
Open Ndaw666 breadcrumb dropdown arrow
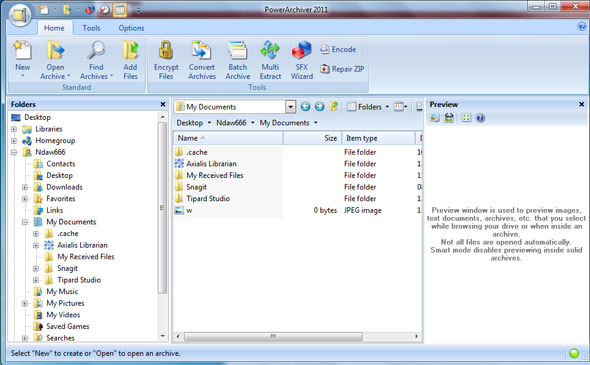click(252, 123)
